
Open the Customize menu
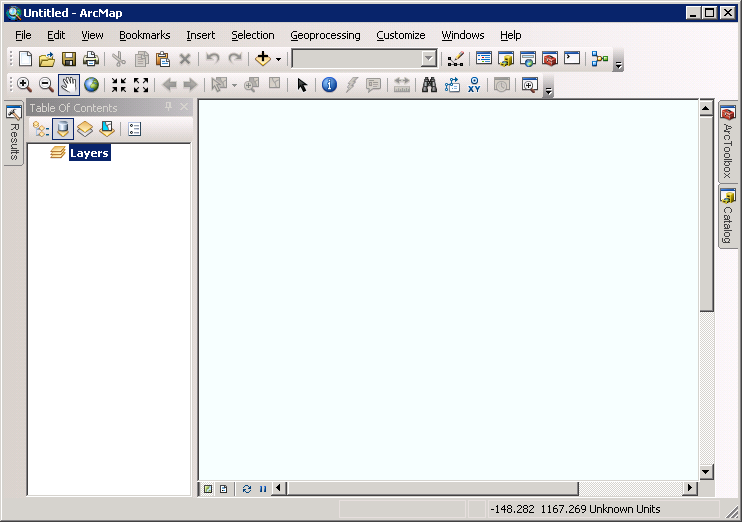401,35
